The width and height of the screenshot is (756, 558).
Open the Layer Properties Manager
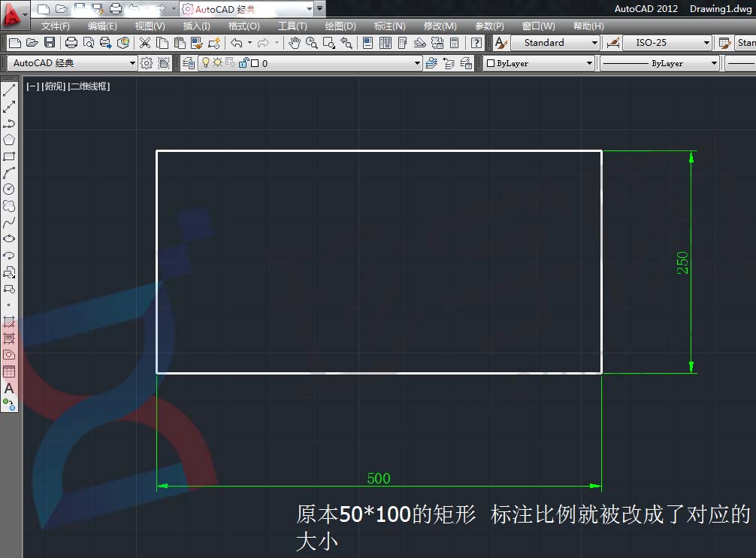[x=187, y=63]
